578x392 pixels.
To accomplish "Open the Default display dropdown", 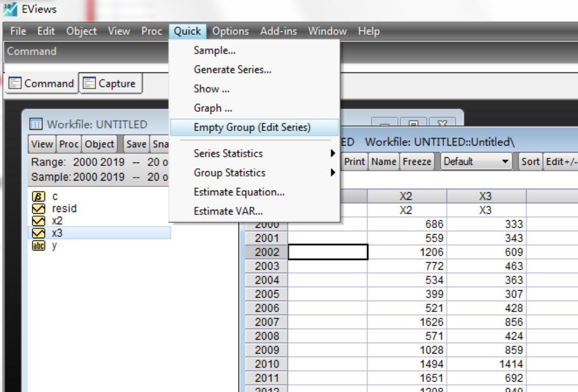I will [x=476, y=161].
